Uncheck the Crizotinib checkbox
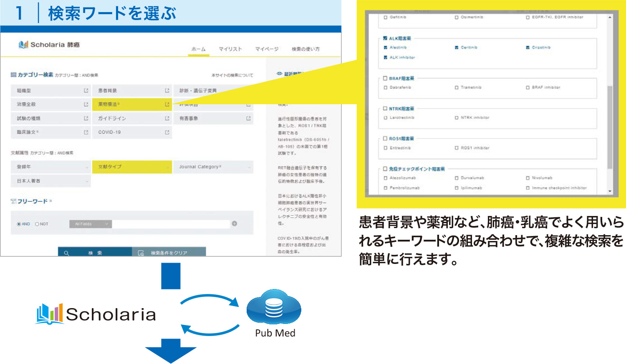This screenshot has width=626, height=364. (528, 48)
